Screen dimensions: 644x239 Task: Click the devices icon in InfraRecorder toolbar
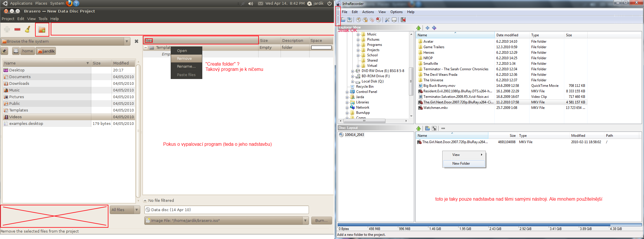pyautogui.click(x=394, y=20)
